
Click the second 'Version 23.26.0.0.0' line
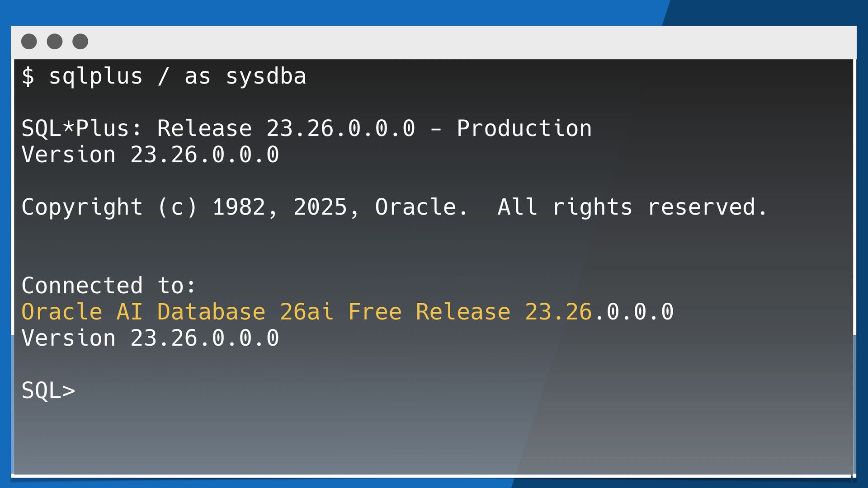point(150,338)
